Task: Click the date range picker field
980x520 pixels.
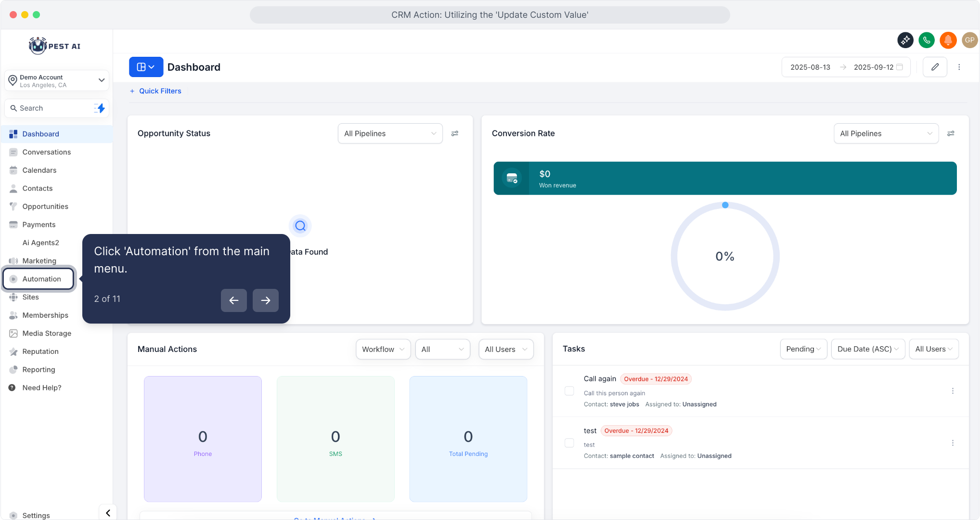Action: pos(846,67)
